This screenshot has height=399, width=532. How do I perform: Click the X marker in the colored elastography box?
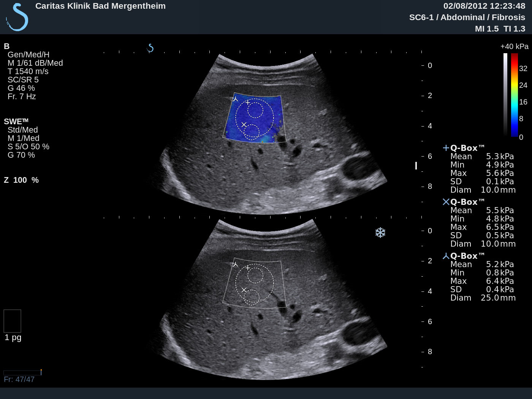[244, 125]
